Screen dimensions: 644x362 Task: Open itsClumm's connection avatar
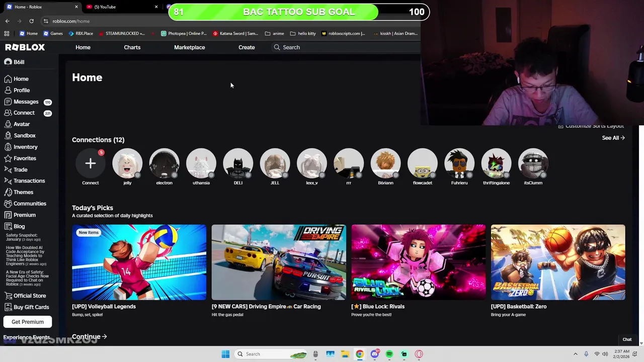(x=533, y=163)
